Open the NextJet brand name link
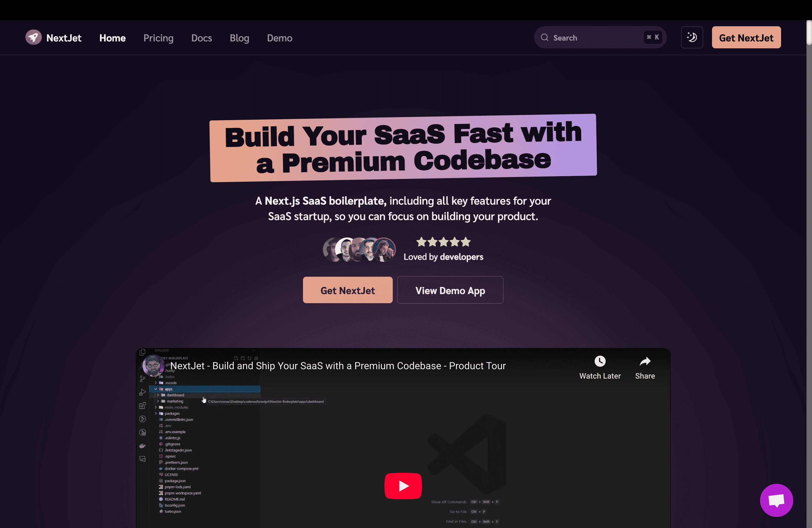The height and width of the screenshot is (528, 812). [x=64, y=38]
